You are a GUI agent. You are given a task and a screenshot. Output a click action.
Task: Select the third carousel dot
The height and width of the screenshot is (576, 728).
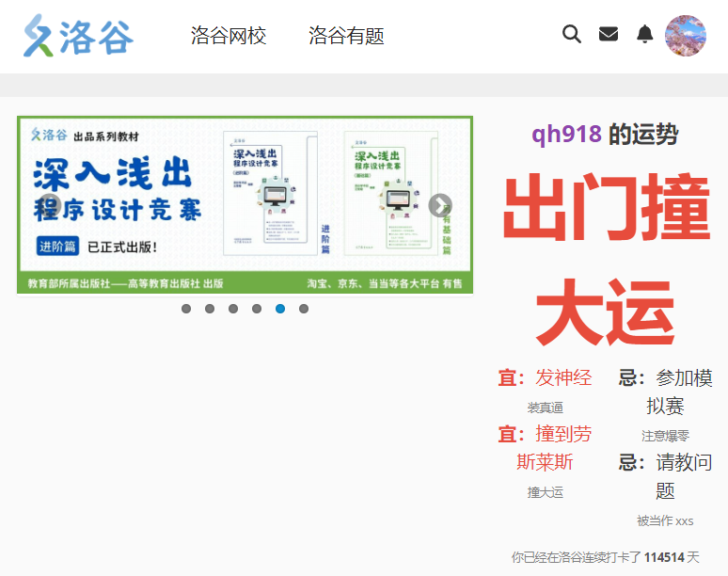point(233,309)
